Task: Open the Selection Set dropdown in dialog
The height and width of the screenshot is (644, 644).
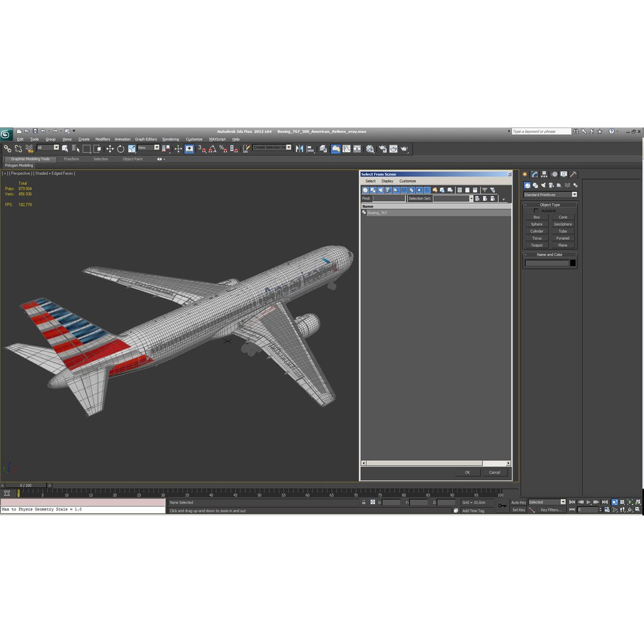Action: (x=453, y=199)
